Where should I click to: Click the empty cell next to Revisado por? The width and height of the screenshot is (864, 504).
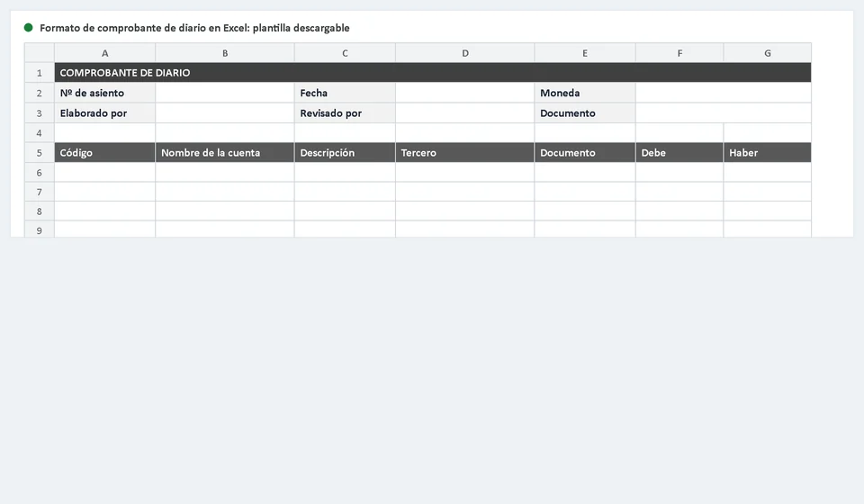pos(465,112)
